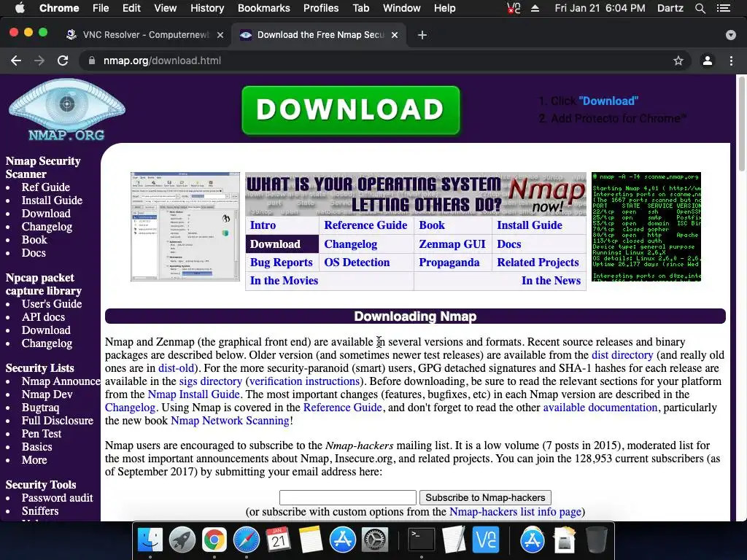
Task: Open the Nmap Network Scanning book link
Action: (230, 421)
